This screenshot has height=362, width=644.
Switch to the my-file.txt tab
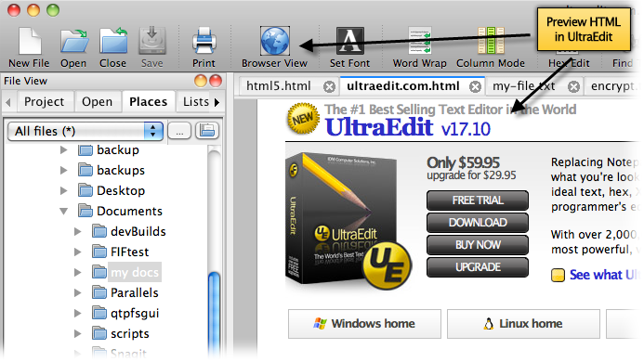[x=524, y=86]
